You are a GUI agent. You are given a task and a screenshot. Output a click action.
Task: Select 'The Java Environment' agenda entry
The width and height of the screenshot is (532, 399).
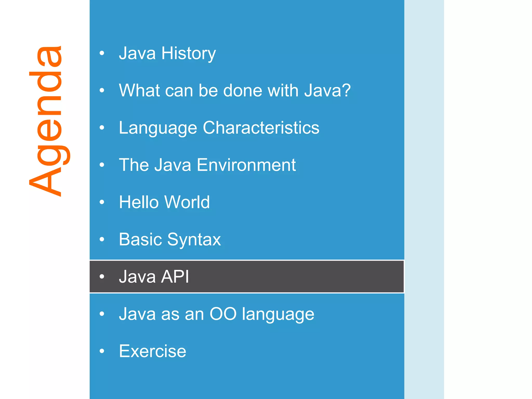207,165
